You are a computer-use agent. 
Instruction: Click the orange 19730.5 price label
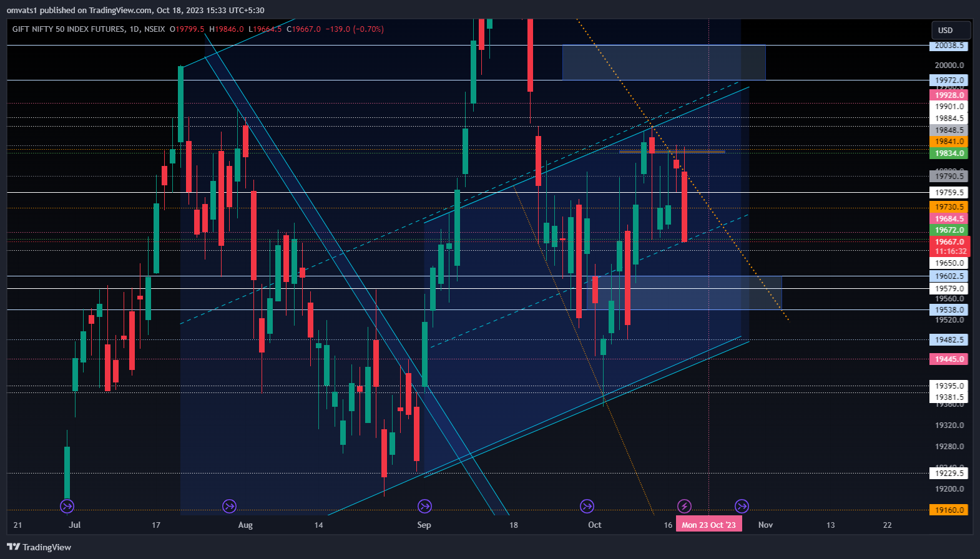coord(949,207)
